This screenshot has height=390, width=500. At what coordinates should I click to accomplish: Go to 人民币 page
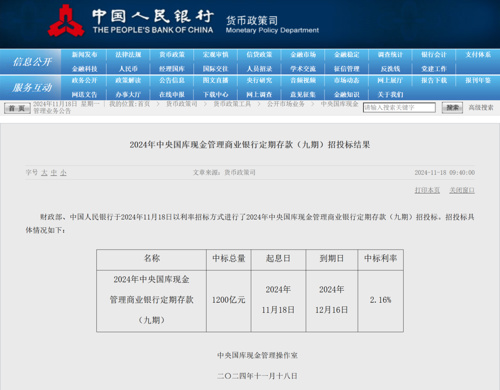(128, 69)
